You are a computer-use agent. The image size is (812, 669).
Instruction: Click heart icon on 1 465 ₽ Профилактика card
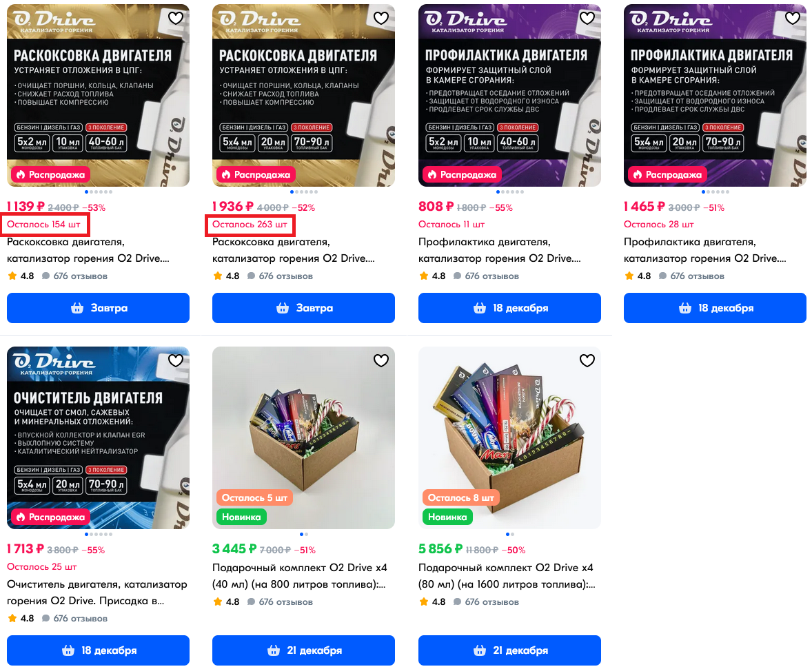[792, 18]
